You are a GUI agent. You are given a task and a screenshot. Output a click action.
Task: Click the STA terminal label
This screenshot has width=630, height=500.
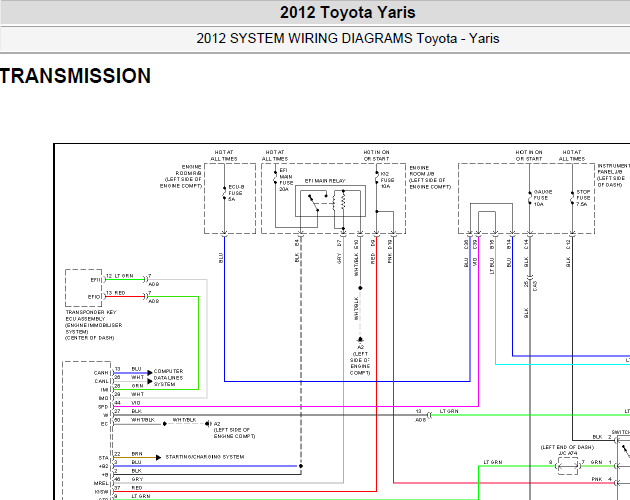pos(104,458)
